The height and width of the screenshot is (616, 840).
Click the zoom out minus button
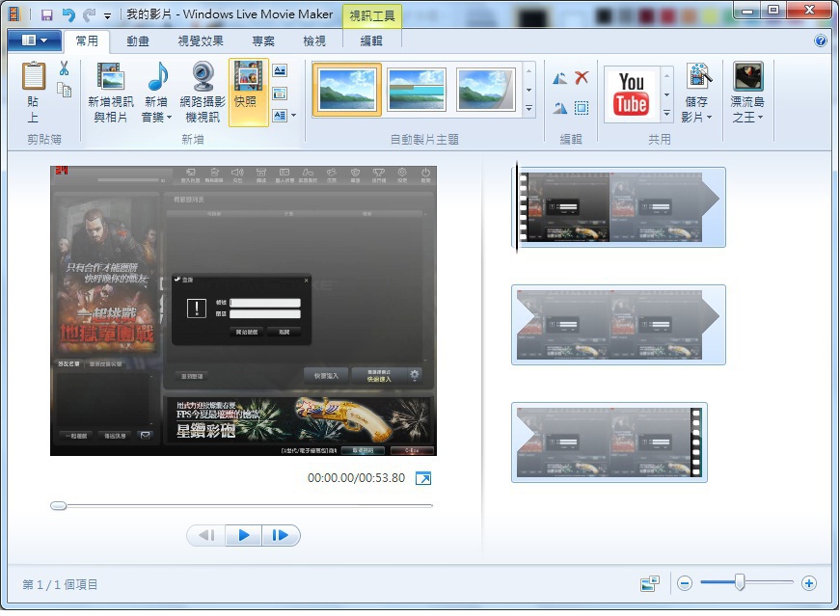pyautogui.click(x=685, y=583)
